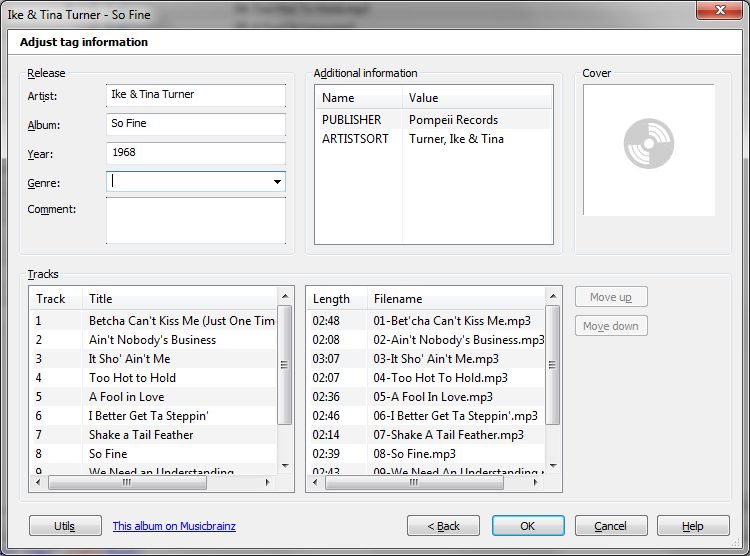Viewport: 750px width, 556px height.
Task: Confirm tags with the OK button
Action: [528, 526]
